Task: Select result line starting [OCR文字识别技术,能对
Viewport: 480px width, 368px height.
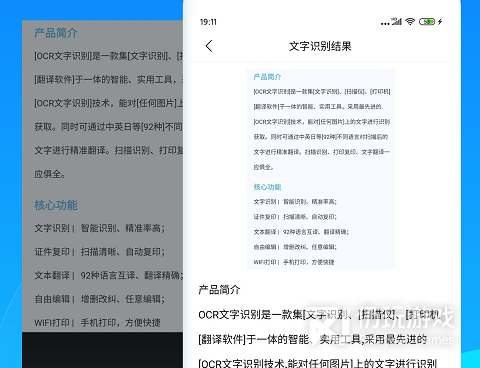Action: (317, 363)
